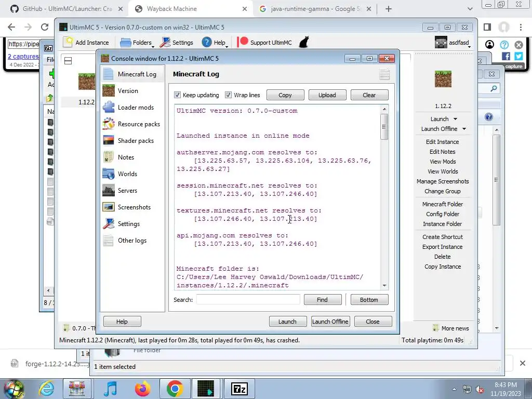Screen dimensions: 532x399
Task: Click Edit Instance in right panel
Action: (x=443, y=142)
